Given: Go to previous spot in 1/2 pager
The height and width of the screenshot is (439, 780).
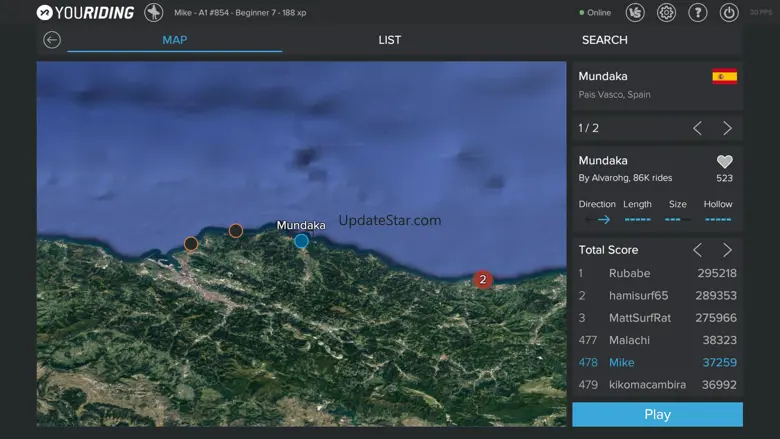Looking at the screenshot, I should click(697, 128).
